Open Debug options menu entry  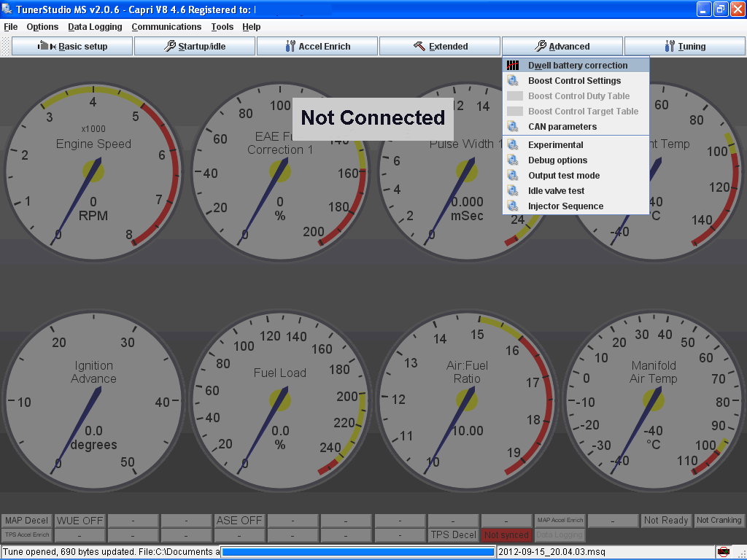pyautogui.click(x=576, y=160)
